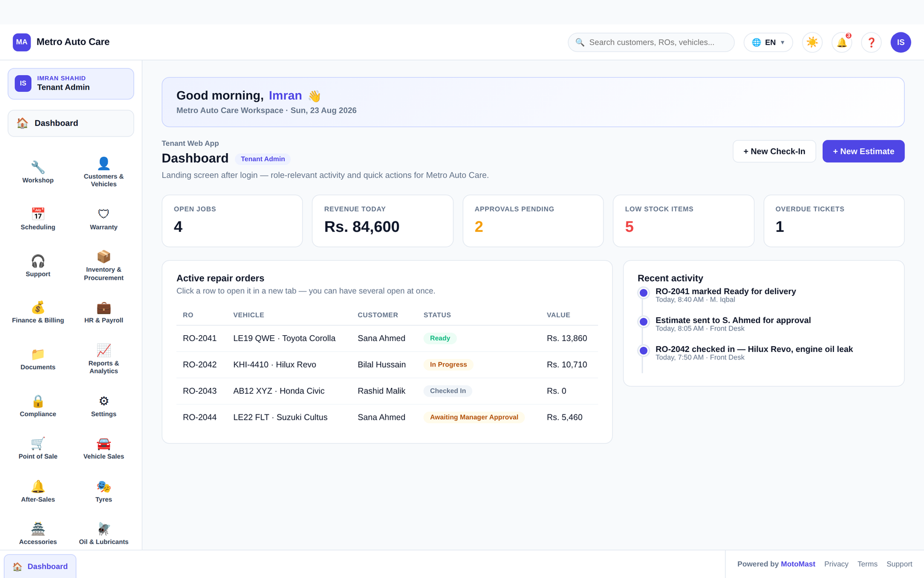Viewport: 924px width, 578px height.
Task: Open the help question mark
Action: pyautogui.click(x=871, y=42)
